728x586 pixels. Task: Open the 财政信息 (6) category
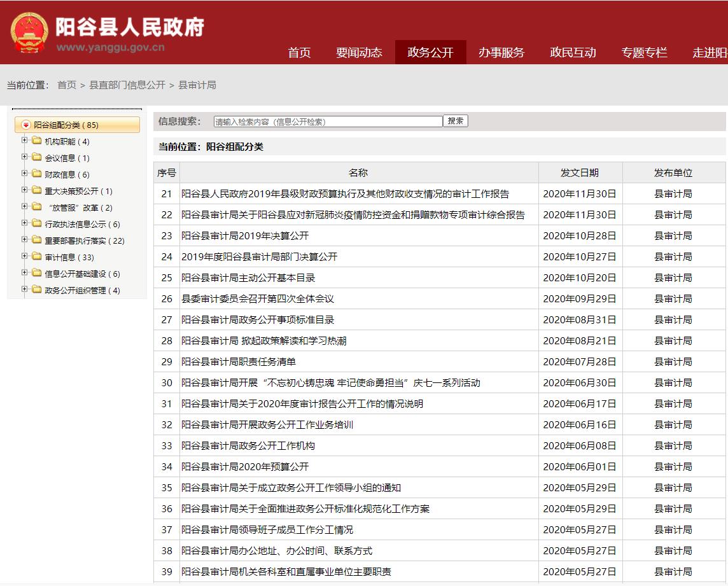[67, 174]
